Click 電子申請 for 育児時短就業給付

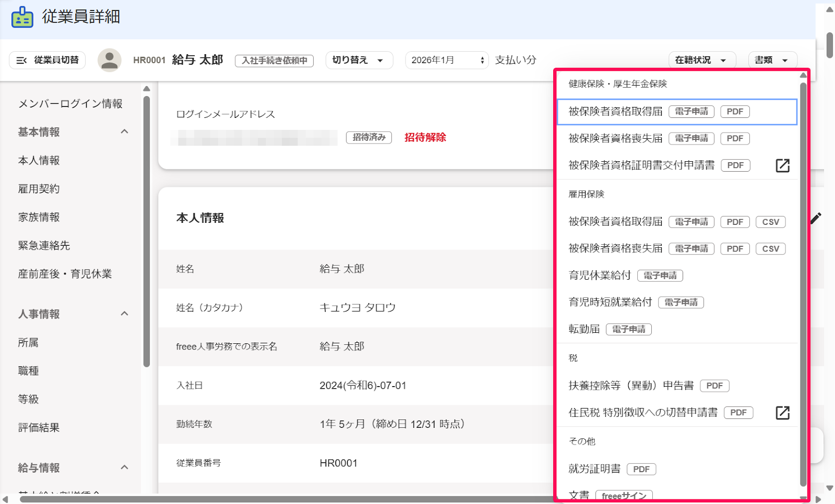point(681,303)
